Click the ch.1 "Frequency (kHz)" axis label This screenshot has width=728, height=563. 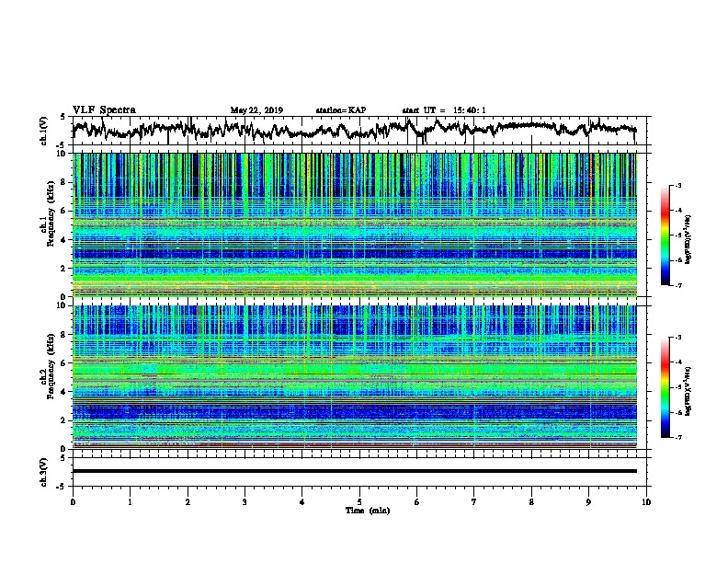click(x=51, y=214)
